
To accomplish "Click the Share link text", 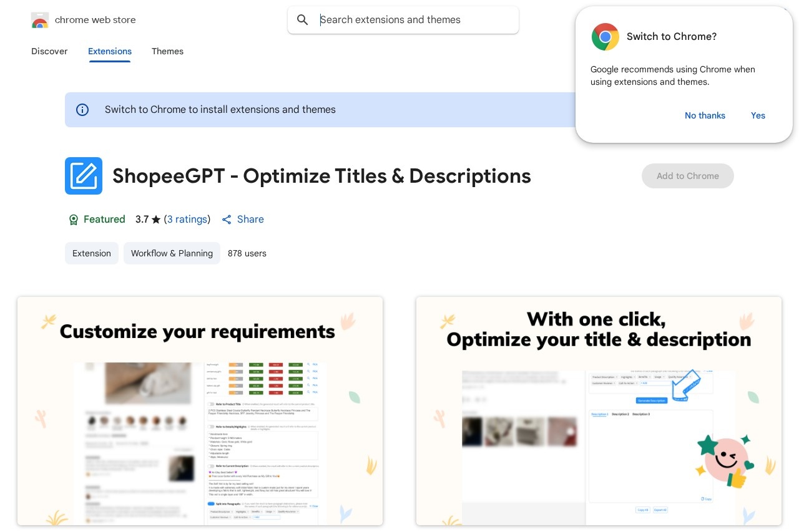I will [250, 220].
